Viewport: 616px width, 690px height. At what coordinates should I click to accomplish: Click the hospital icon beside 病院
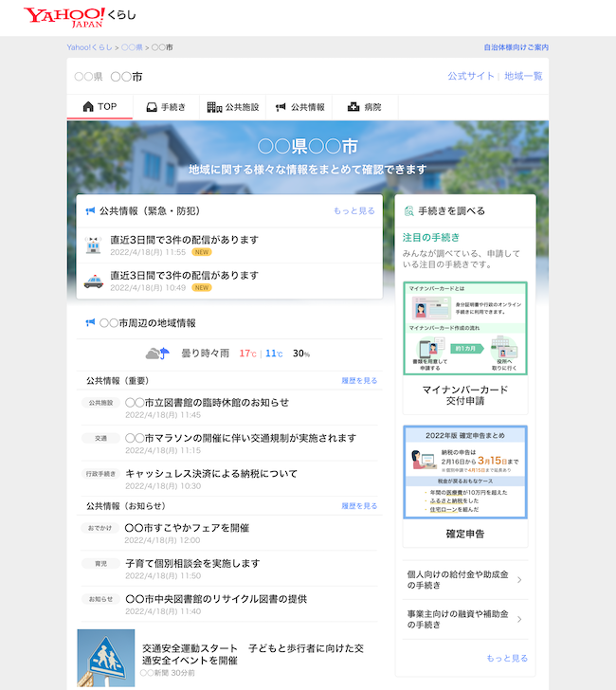point(353,107)
